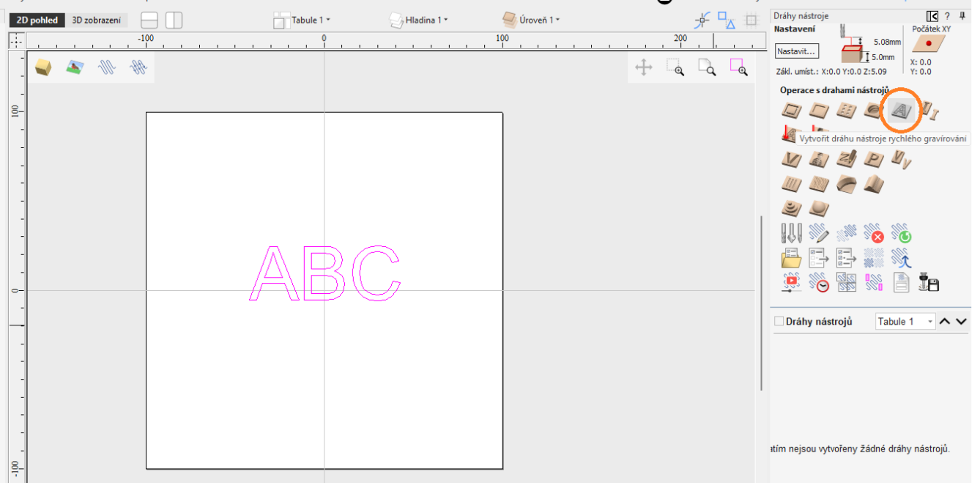Click the delete toolpath icon with red X
Viewport: 980px width, 483px height.
point(874,235)
